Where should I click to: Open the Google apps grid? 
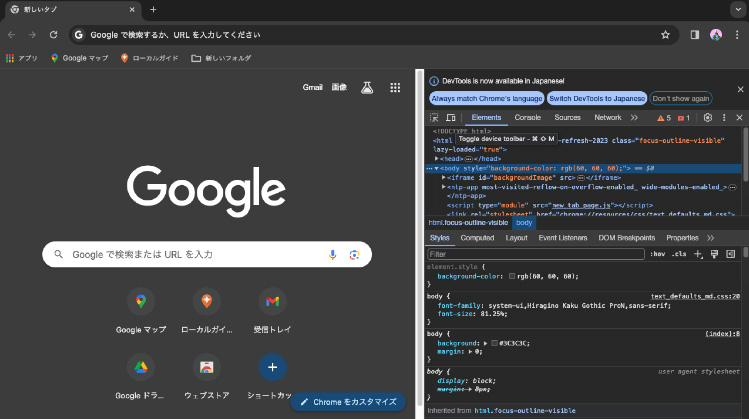pyautogui.click(x=395, y=87)
